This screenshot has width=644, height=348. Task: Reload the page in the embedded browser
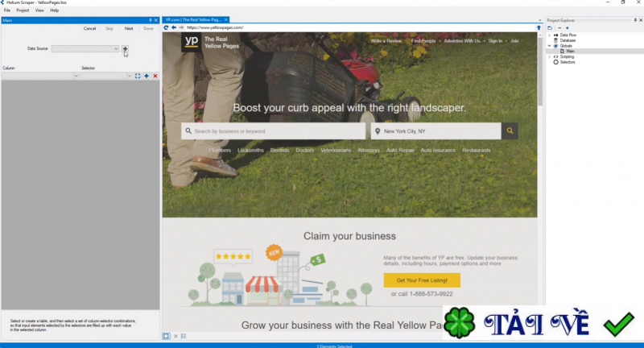click(166, 27)
